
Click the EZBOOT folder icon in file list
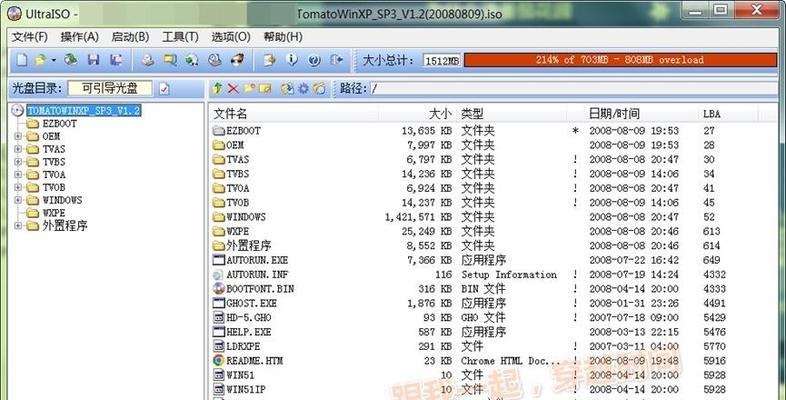[219, 131]
